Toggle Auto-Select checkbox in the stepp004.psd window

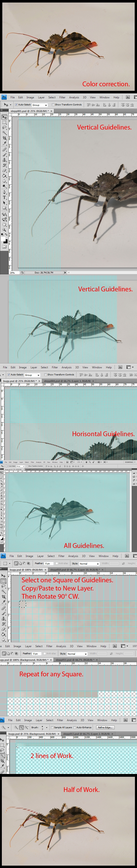(9, 375)
